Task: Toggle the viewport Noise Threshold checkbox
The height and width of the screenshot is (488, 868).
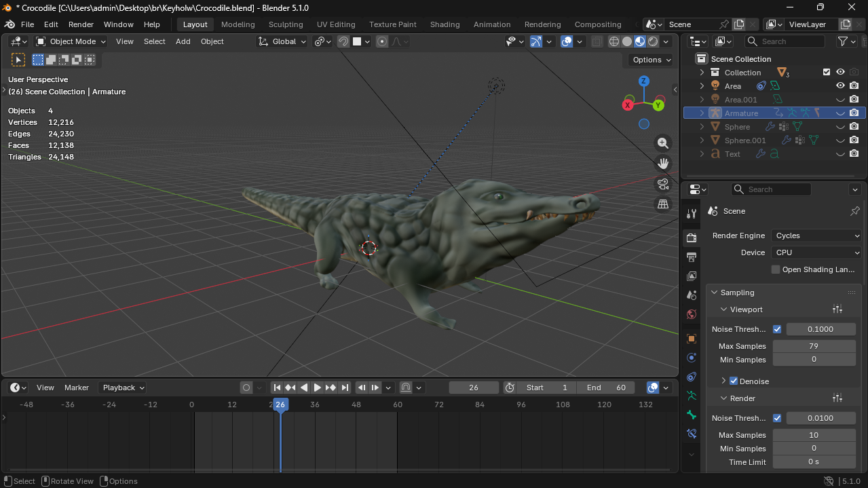Action: pos(777,329)
